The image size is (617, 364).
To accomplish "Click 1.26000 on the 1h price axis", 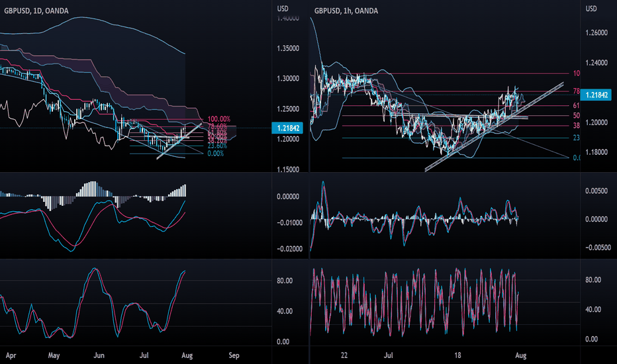I will coord(596,33).
